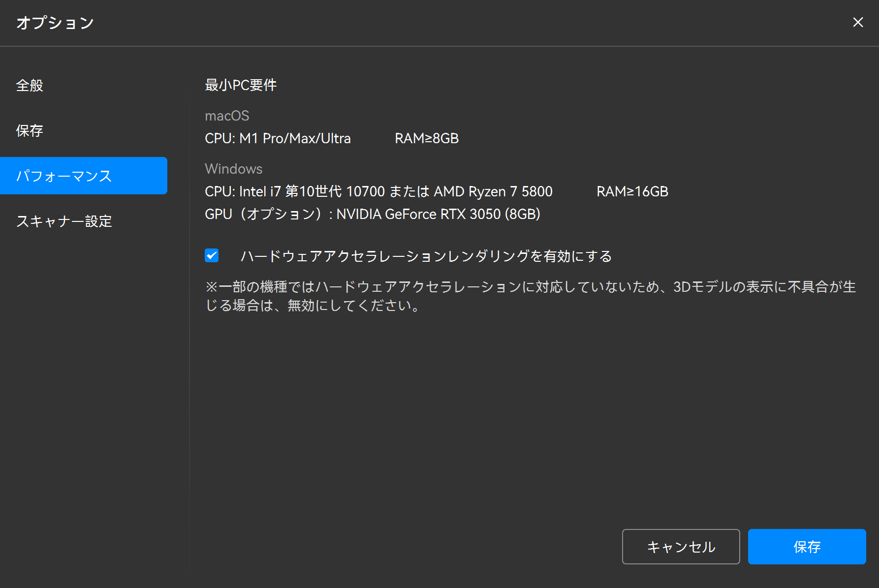
Task: Click the 最小PC要件 heading
Action: (241, 85)
